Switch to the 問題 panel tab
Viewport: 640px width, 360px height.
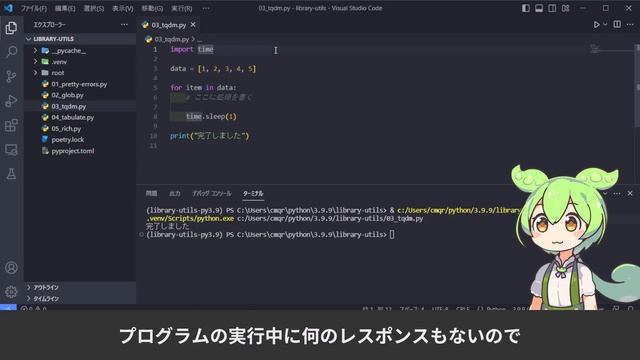pyautogui.click(x=151, y=193)
